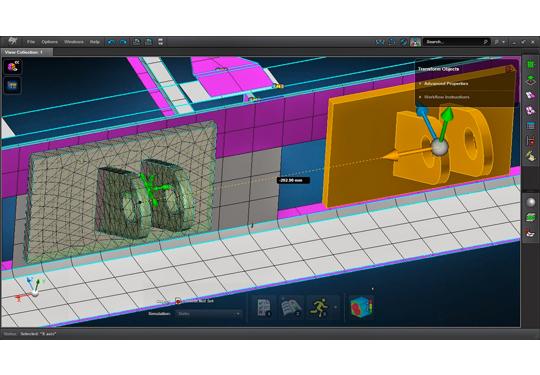Close the Transform Objects panel
The image size is (540, 375).
pos(509,69)
